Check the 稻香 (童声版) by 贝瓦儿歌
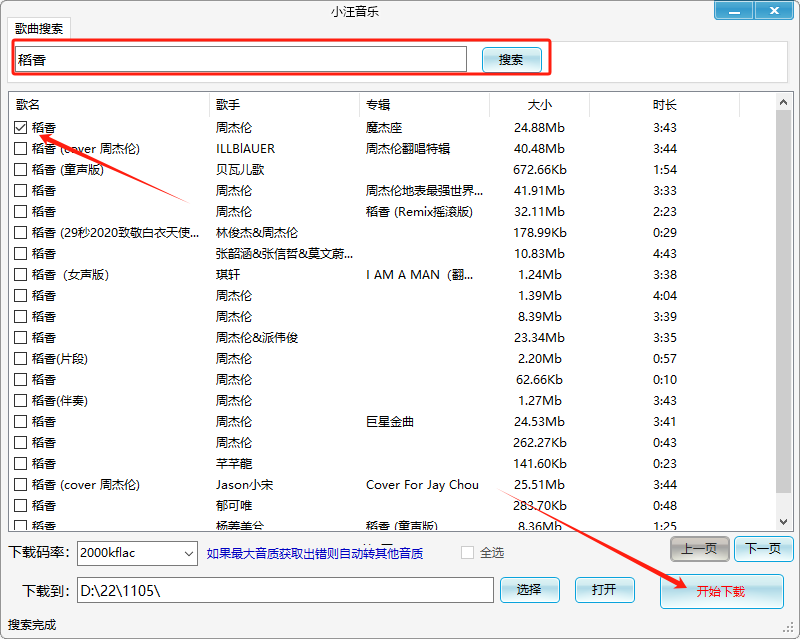The height and width of the screenshot is (639, 800). coord(21,170)
